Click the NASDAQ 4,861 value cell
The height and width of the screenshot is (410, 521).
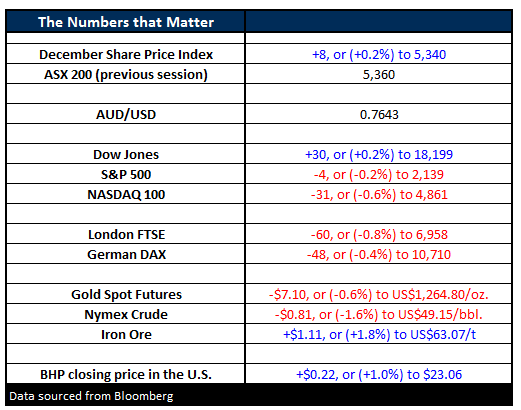point(379,194)
